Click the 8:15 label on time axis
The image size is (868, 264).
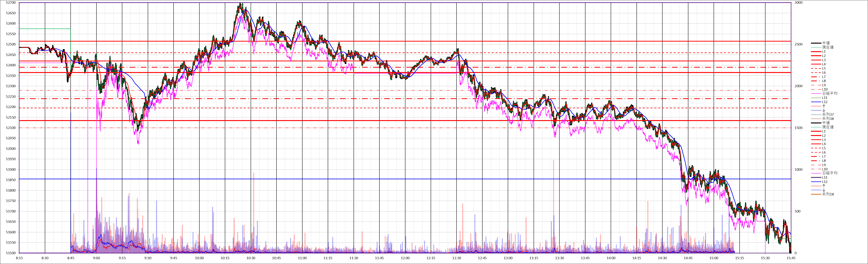pos(19,258)
